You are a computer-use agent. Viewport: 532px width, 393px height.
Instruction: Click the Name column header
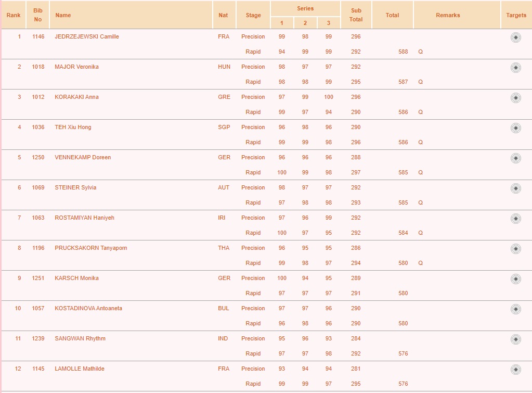pos(63,15)
